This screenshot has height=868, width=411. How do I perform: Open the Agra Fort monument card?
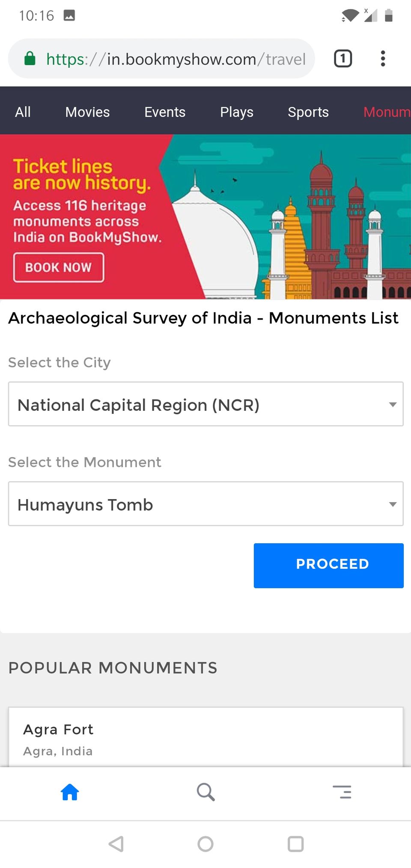[x=206, y=737]
